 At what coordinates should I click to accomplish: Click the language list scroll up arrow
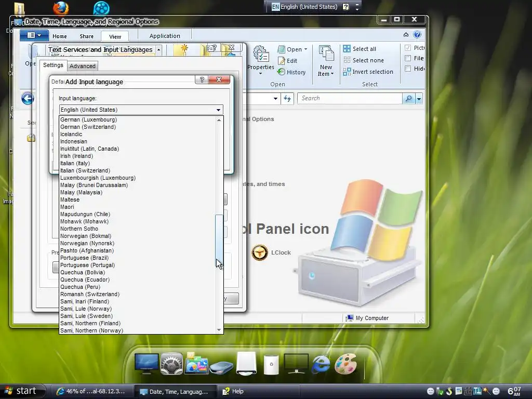tap(219, 120)
